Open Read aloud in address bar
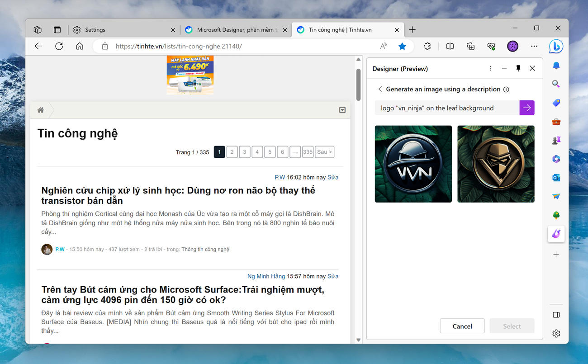 tap(384, 46)
